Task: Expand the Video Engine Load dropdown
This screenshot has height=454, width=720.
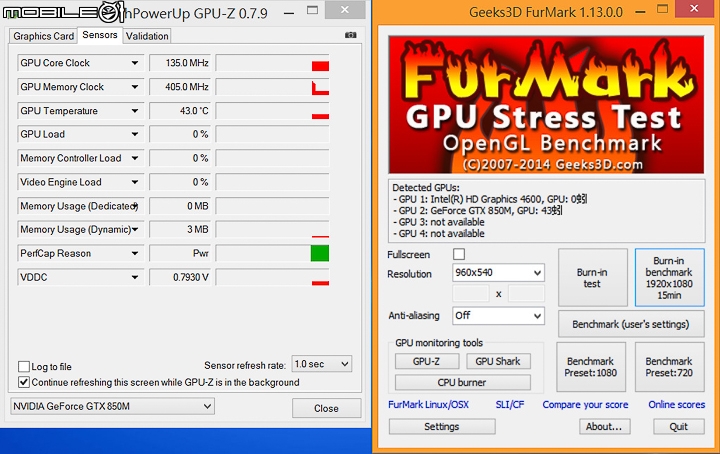Action: (x=135, y=182)
